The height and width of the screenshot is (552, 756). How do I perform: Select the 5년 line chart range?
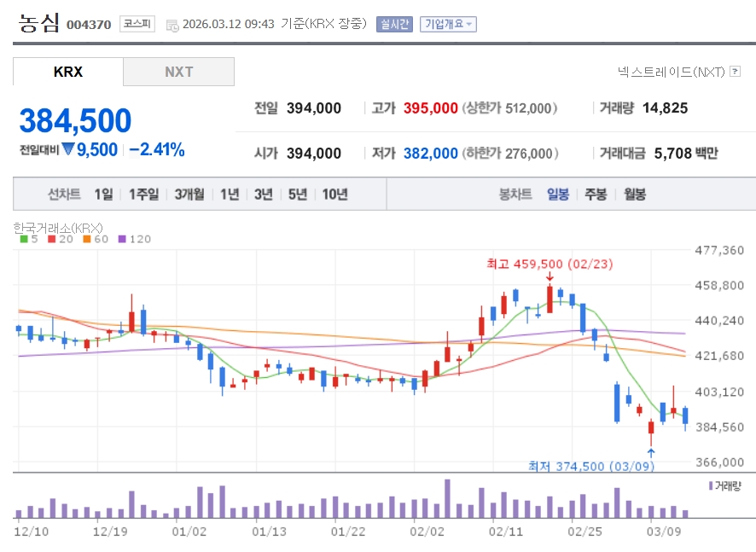298,195
